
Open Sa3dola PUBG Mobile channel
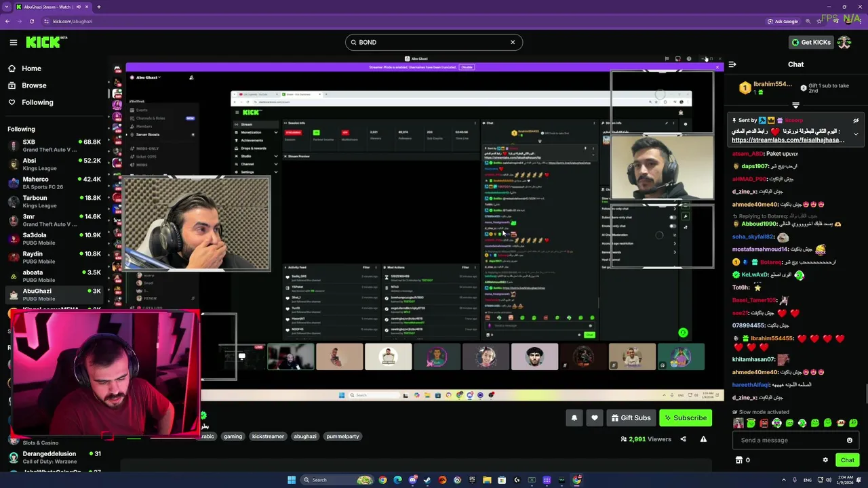click(x=54, y=239)
